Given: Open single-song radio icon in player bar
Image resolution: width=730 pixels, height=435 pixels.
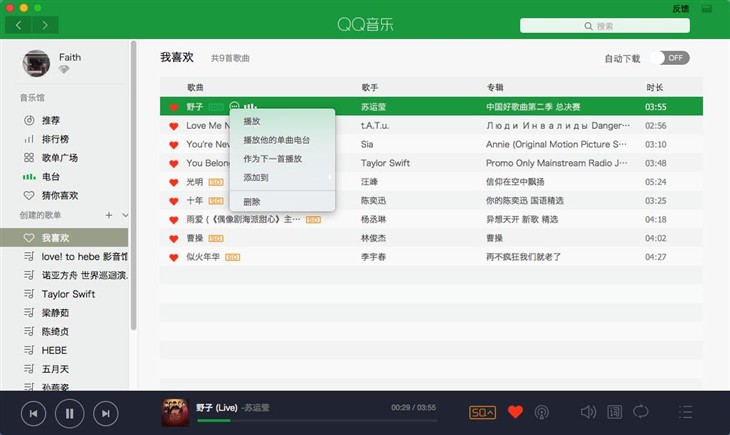Looking at the screenshot, I should point(541,412).
